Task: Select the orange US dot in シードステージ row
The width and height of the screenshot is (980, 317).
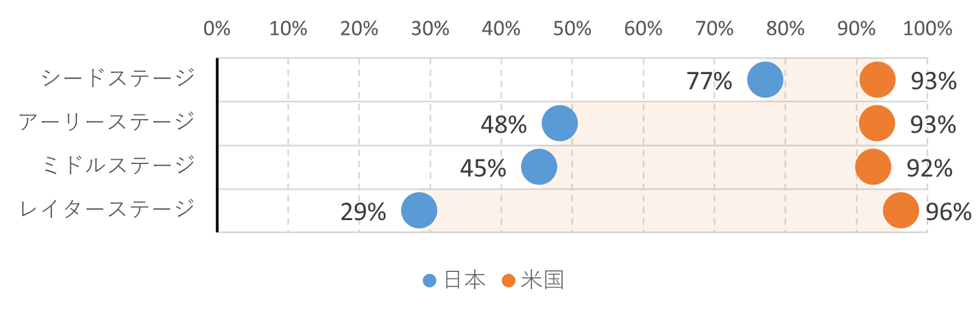Action: [x=878, y=80]
